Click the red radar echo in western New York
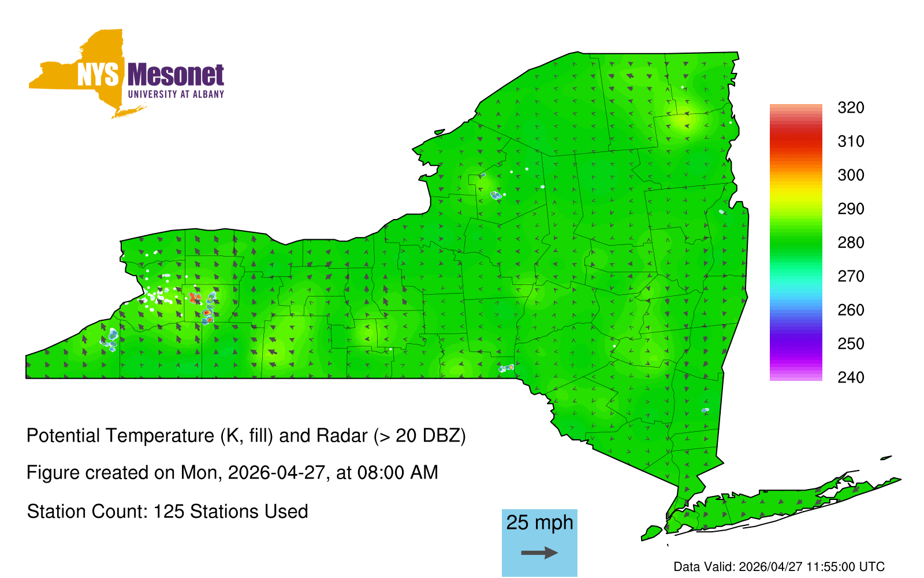The width and height of the screenshot is (924, 578). (194, 298)
